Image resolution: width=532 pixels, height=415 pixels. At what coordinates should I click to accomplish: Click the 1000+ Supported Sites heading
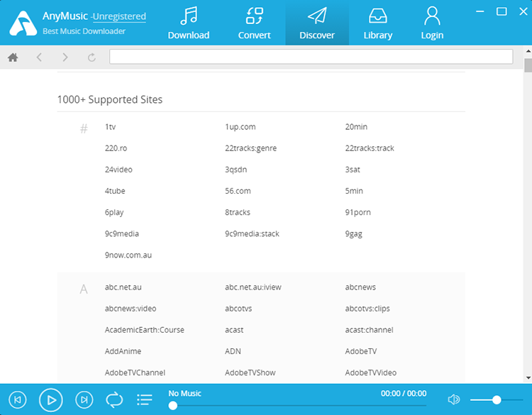(x=110, y=100)
